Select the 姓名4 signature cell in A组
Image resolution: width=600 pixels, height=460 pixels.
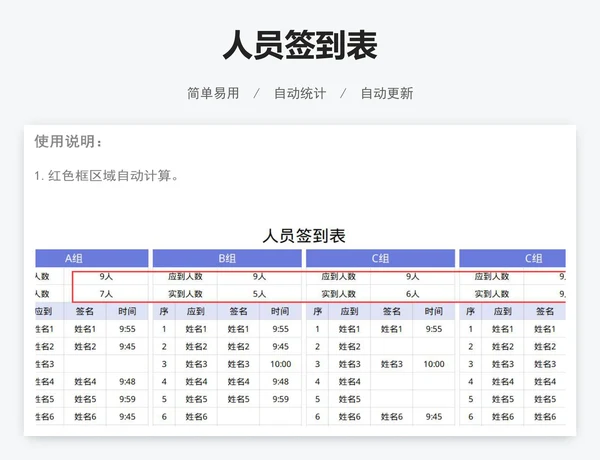tap(85, 382)
